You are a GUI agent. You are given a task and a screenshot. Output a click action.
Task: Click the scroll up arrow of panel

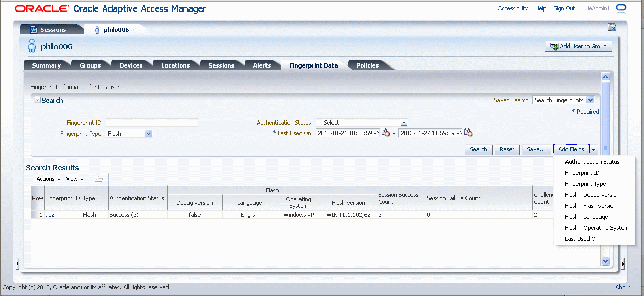pyautogui.click(x=605, y=77)
